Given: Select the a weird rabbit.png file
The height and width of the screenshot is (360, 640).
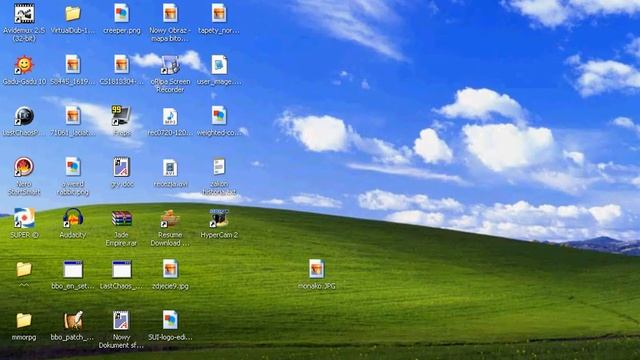Looking at the screenshot, I should pyautogui.click(x=73, y=167).
